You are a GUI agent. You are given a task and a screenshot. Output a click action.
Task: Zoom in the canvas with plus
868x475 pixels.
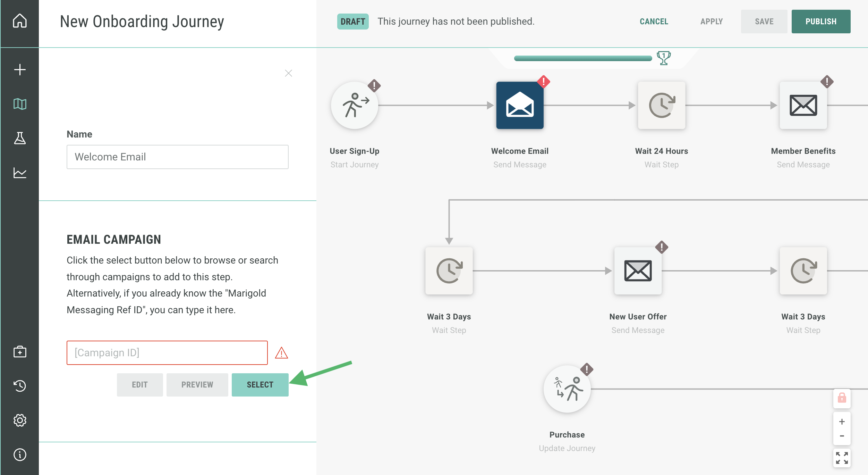pos(842,422)
